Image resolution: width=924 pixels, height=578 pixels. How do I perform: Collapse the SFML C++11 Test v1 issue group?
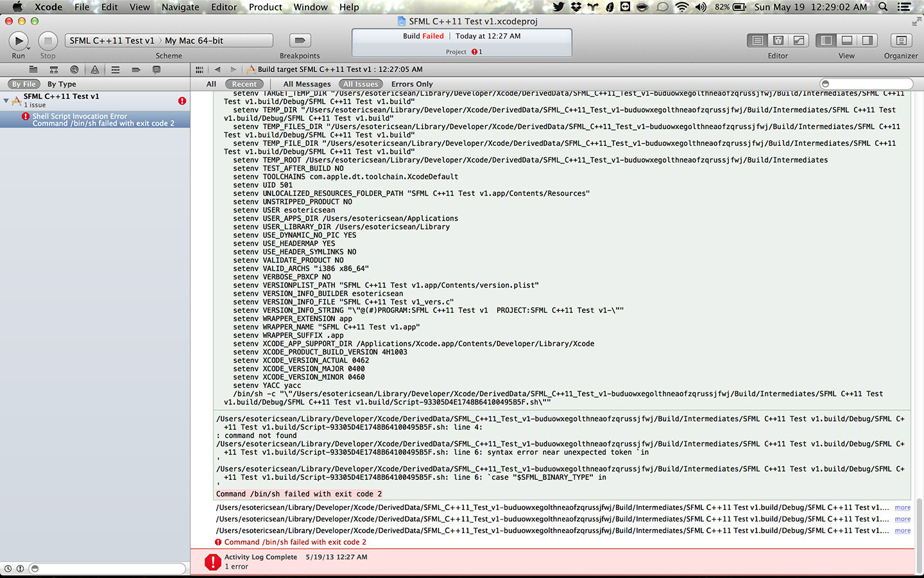coord(6,100)
